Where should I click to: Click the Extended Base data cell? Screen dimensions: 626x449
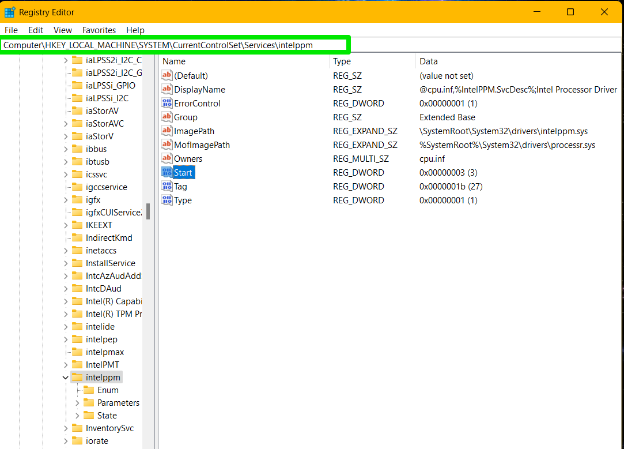(447, 117)
